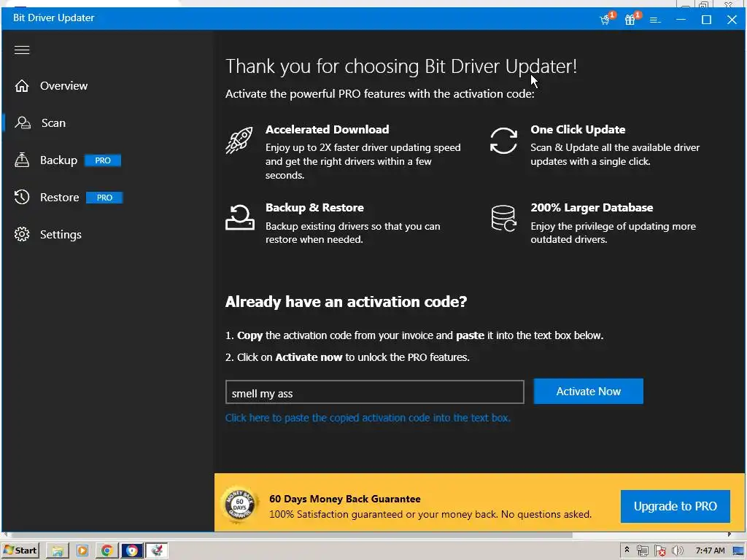This screenshot has height=560, width=747.
Task: Open the title bar menu list icon
Action: click(655, 20)
